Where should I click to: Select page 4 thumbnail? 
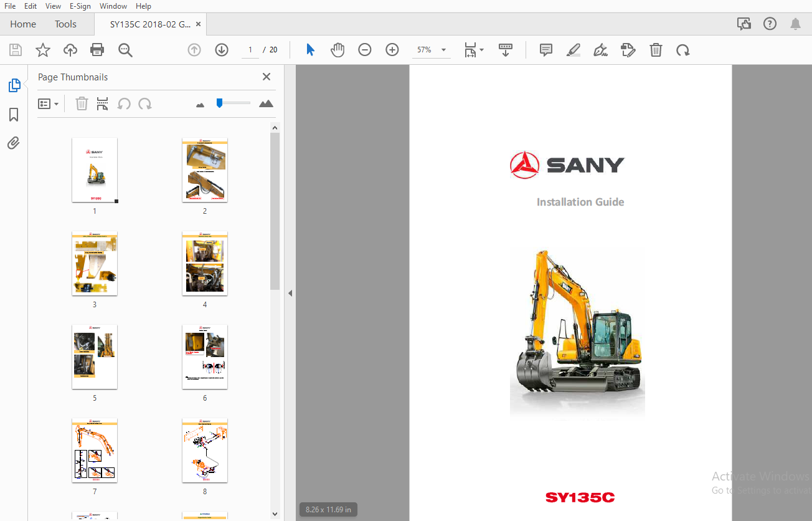[205, 264]
